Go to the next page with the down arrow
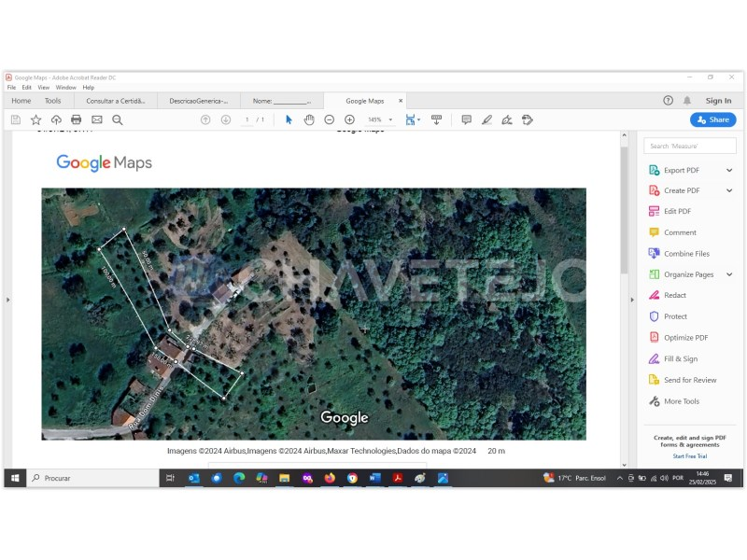The image size is (747, 560). point(226,120)
